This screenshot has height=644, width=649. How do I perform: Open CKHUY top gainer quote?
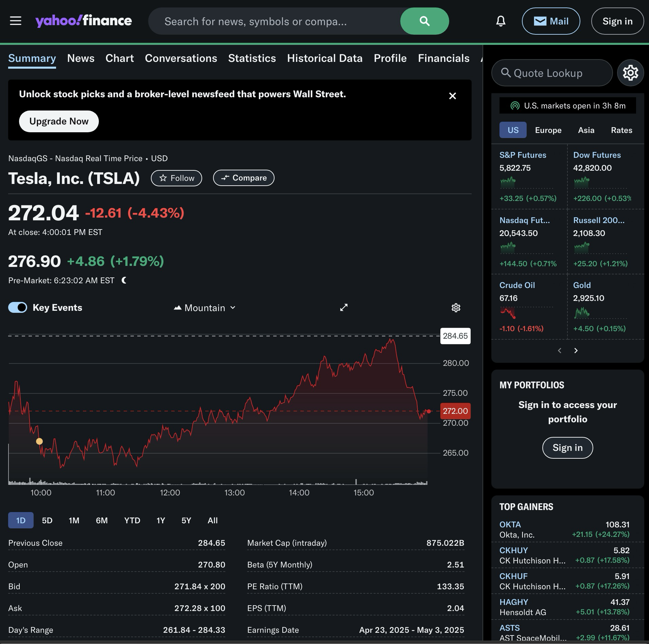513,550
